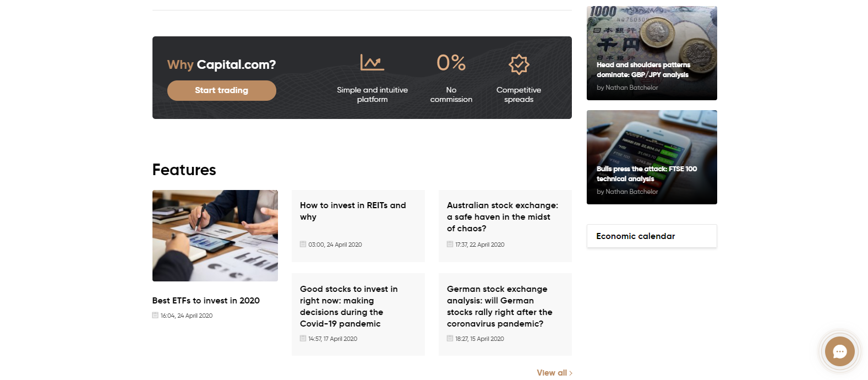Click calendar icon beside 18:27, 15 April 2020
This screenshot has height=380, width=868.
(450, 338)
